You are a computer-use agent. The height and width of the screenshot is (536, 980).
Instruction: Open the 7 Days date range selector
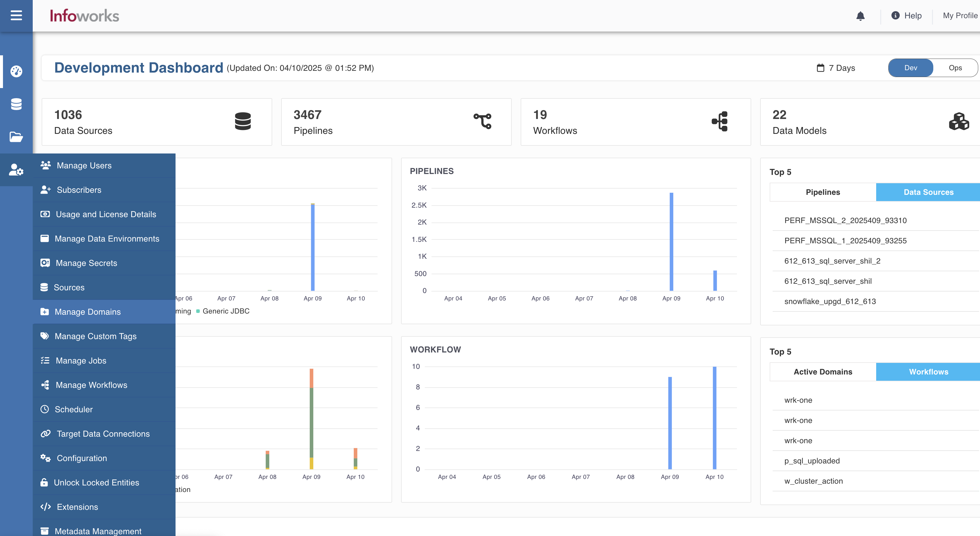[836, 68]
